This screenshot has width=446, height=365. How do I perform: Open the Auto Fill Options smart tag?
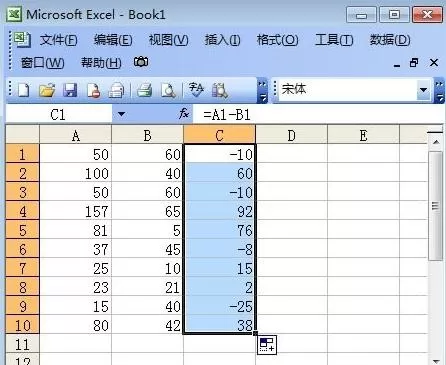267,345
